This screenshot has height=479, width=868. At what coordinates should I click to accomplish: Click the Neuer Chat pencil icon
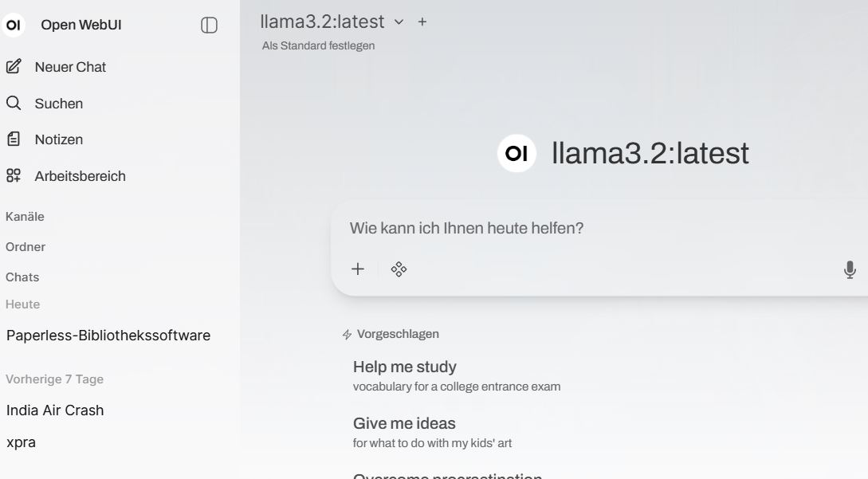(14, 67)
